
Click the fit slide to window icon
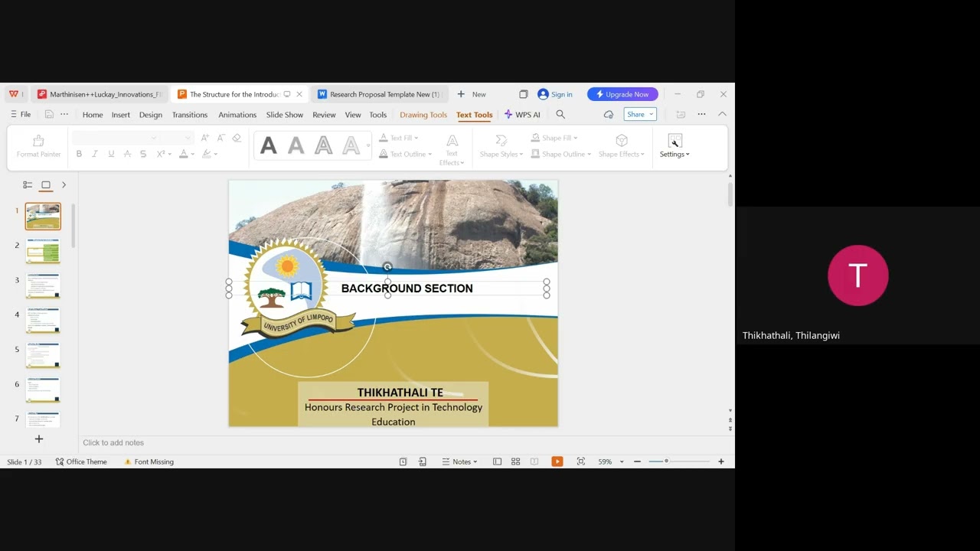click(x=581, y=462)
